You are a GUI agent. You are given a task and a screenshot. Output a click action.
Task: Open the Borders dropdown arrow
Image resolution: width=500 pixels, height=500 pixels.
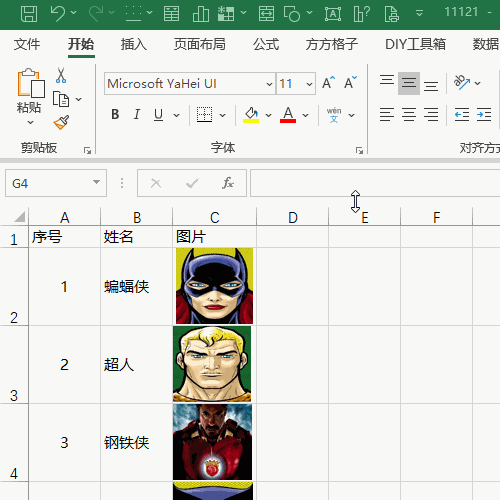pyautogui.click(x=222, y=116)
